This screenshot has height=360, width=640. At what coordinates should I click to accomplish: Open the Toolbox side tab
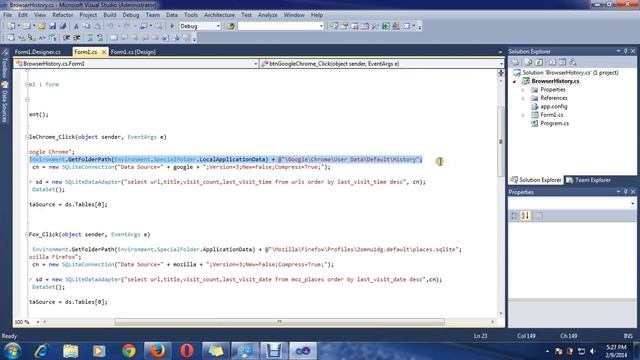[4, 64]
